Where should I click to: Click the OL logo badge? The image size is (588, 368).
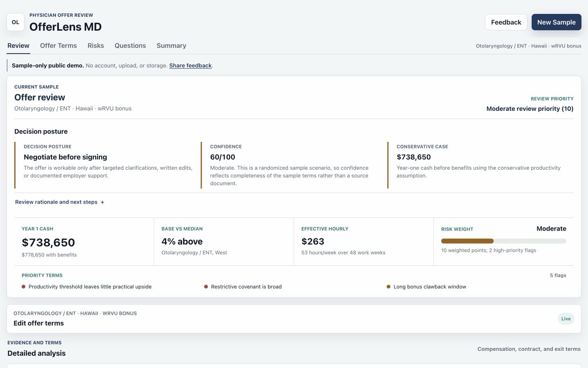point(16,22)
